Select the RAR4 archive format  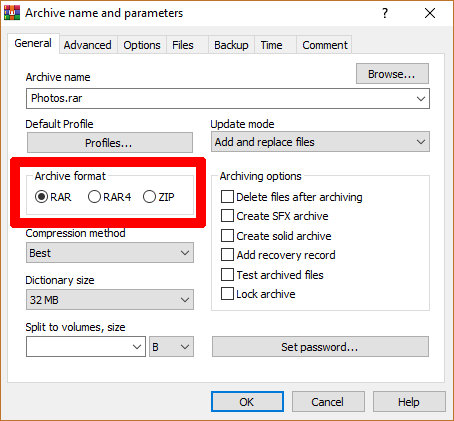coord(94,197)
